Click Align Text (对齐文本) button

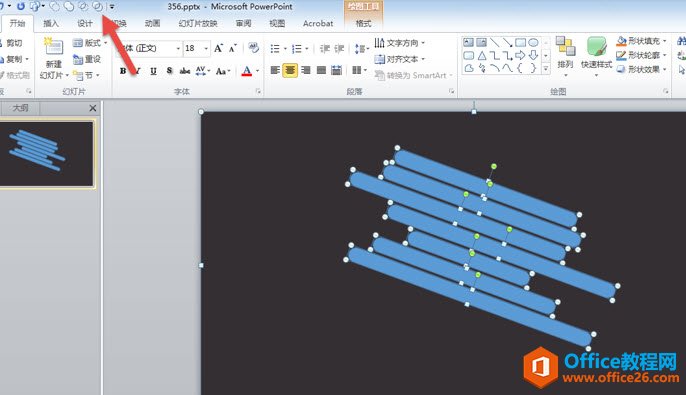point(400,59)
